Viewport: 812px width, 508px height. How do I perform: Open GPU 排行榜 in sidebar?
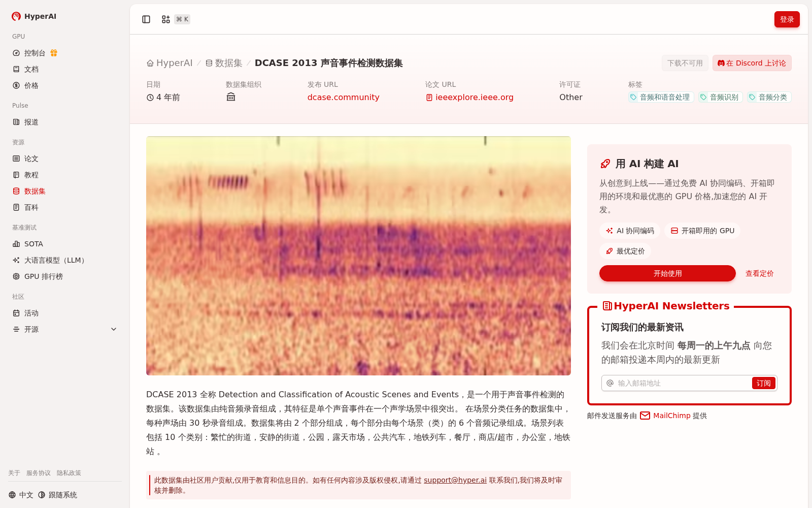(x=65, y=276)
